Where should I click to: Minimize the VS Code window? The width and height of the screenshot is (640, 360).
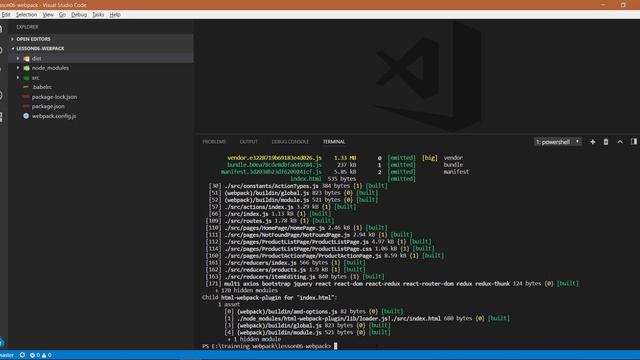pos(603,5)
